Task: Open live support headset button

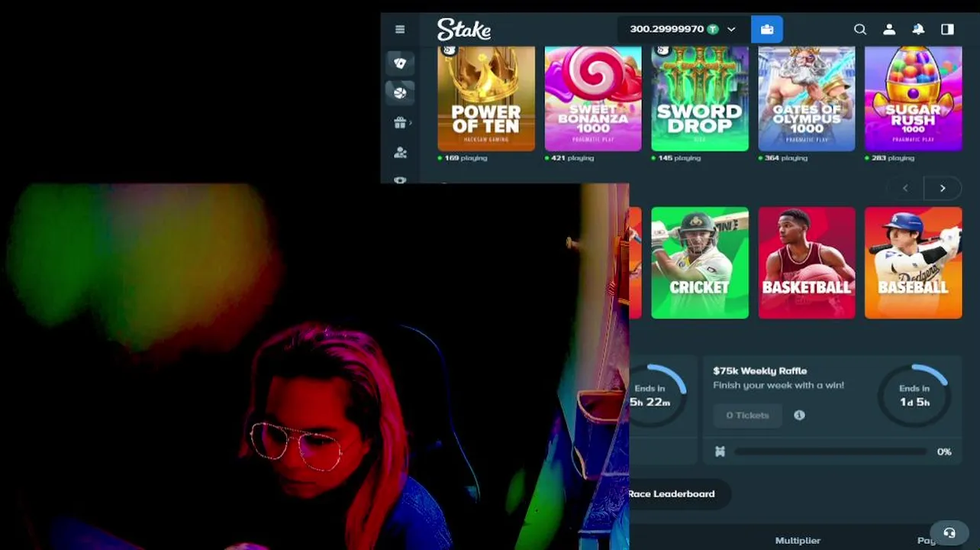Action: pyautogui.click(x=949, y=533)
